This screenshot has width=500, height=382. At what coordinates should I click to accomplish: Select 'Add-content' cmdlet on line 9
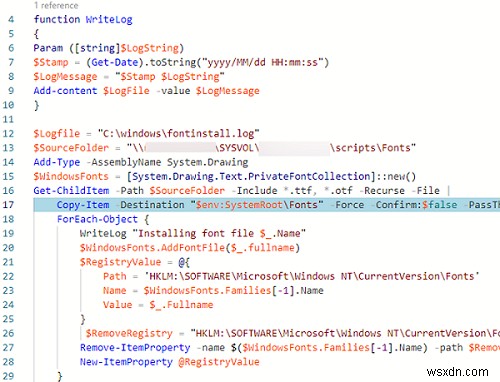[65, 91]
